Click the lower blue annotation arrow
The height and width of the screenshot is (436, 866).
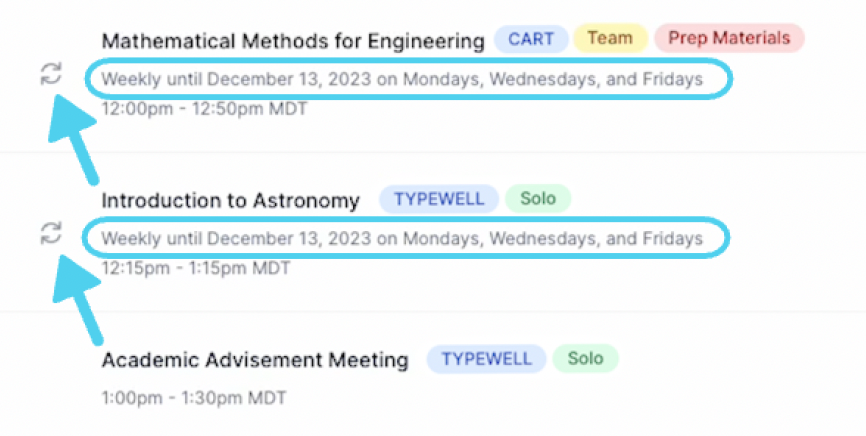77,300
